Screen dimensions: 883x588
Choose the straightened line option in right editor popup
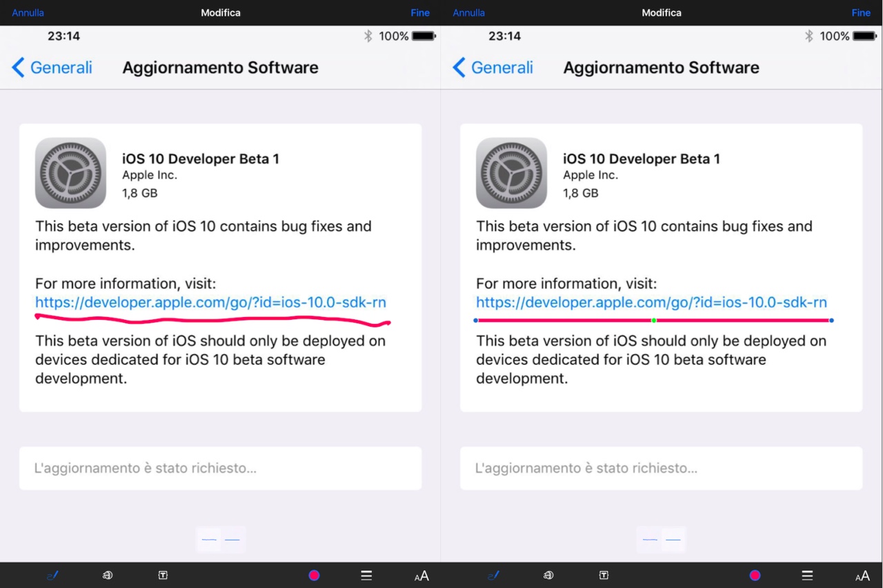point(674,540)
